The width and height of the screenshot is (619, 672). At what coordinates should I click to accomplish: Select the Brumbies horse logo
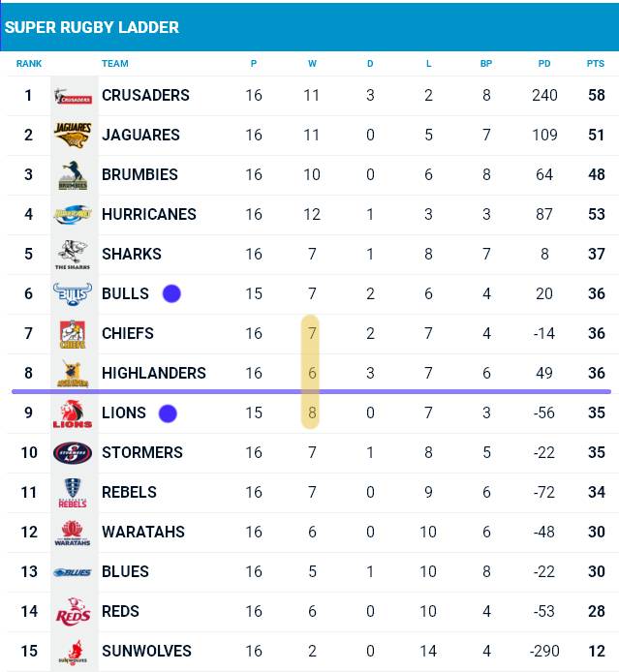click(x=73, y=175)
